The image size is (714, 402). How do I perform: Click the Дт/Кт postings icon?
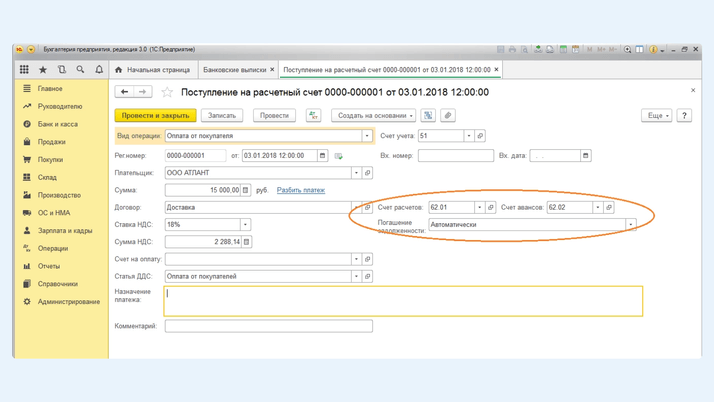[x=313, y=116]
